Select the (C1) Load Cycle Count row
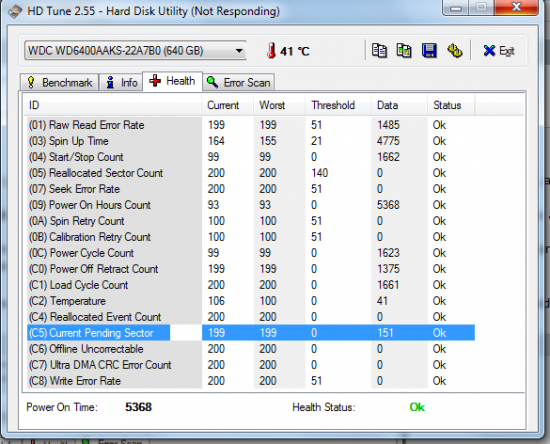 251,285
